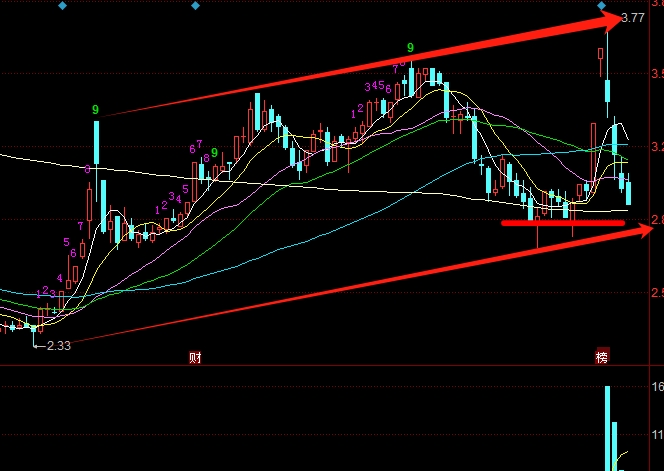
Task: Select the blue diamond info marker above 财
Action: (196, 6)
